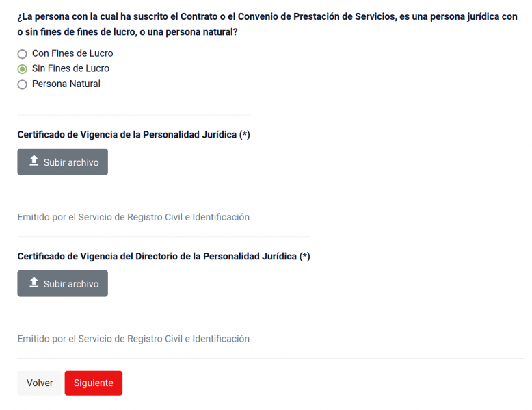
Task: Go back with the Volver button
Action: click(x=40, y=383)
